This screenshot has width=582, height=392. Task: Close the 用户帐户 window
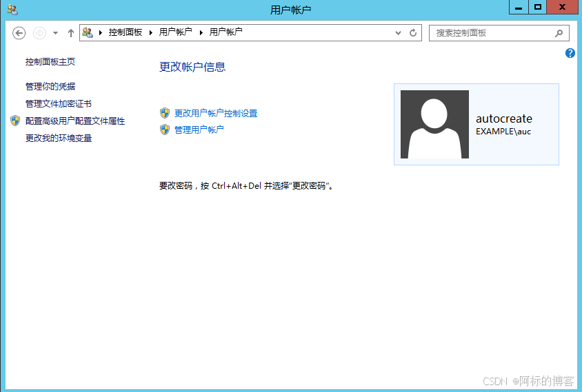[x=562, y=8]
